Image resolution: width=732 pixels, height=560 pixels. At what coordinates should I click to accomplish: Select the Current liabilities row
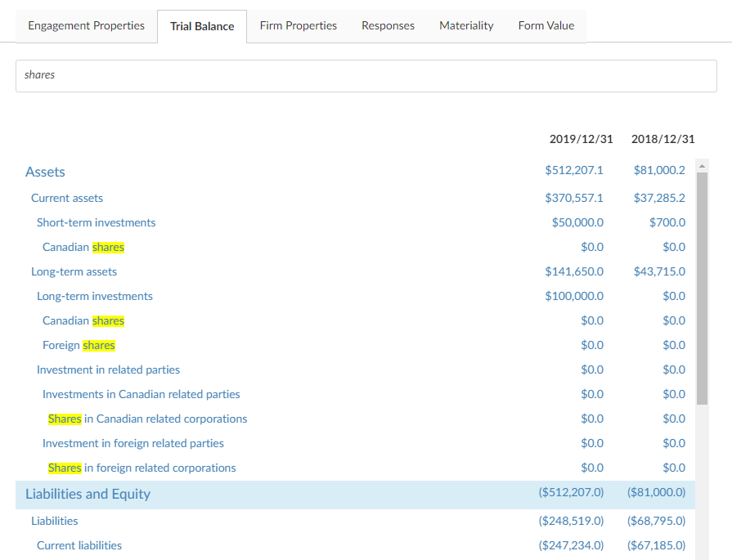click(79, 545)
